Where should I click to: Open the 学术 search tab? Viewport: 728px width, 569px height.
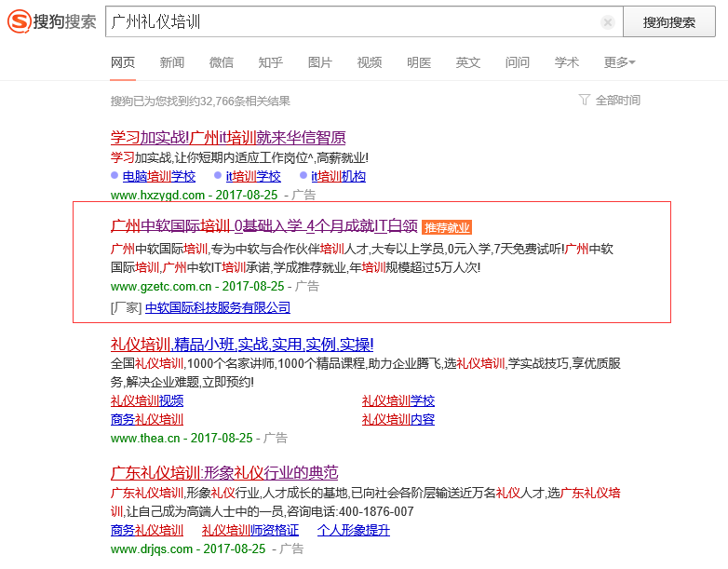click(x=567, y=62)
